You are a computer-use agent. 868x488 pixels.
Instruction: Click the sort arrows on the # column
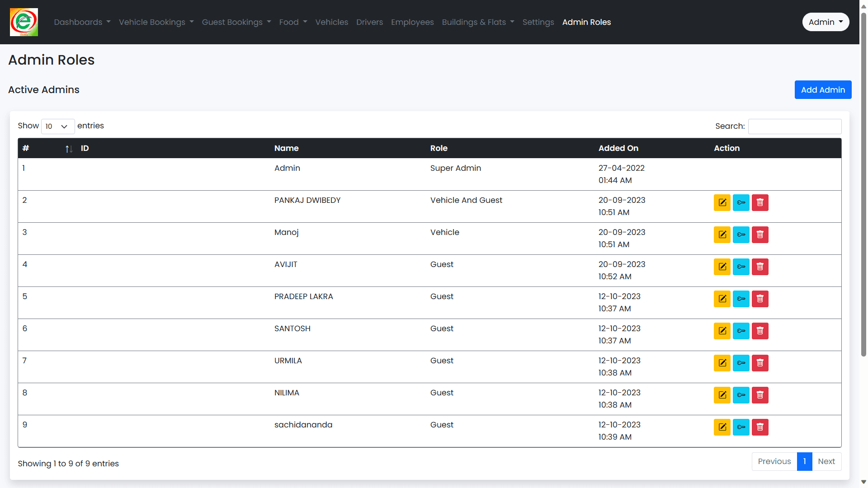point(69,149)
